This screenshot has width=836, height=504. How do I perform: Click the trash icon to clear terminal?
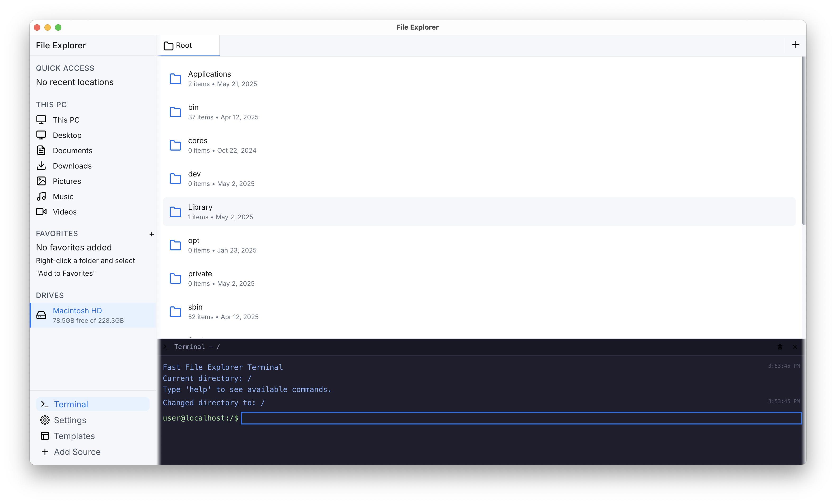pos(780,347)
